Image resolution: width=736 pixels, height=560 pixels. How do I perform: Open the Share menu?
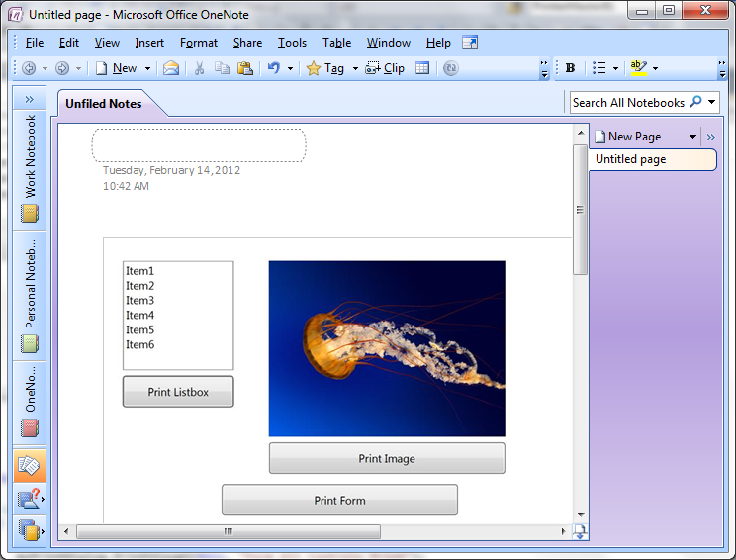point(247,43)
